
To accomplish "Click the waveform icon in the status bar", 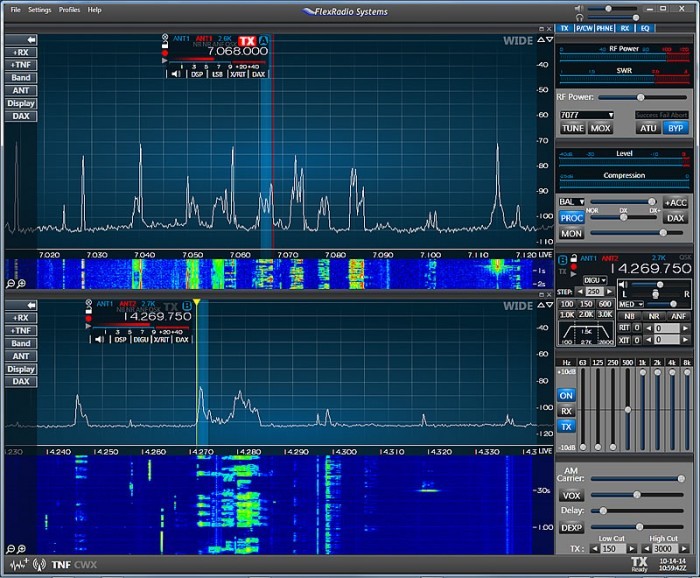I will (x=19, y=565).
